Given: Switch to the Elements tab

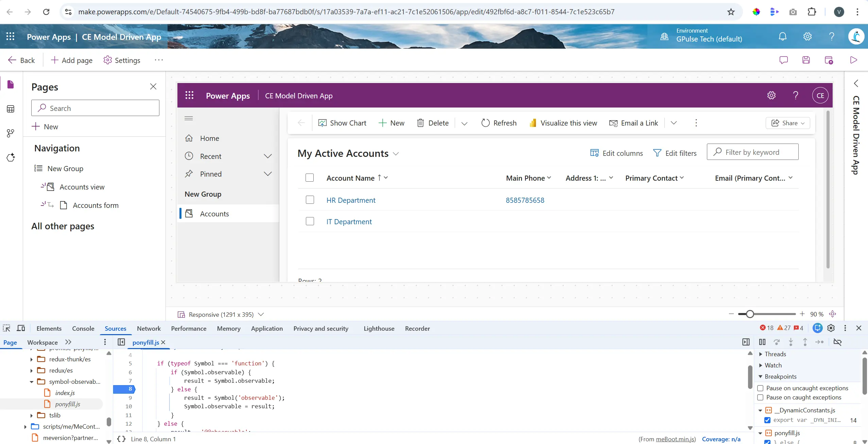Looking at the screenshot, I should coord(49,328).
